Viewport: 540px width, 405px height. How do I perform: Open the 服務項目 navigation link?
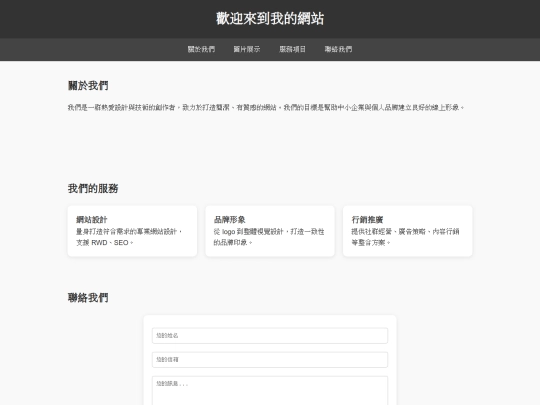click(x=292, y=49)
